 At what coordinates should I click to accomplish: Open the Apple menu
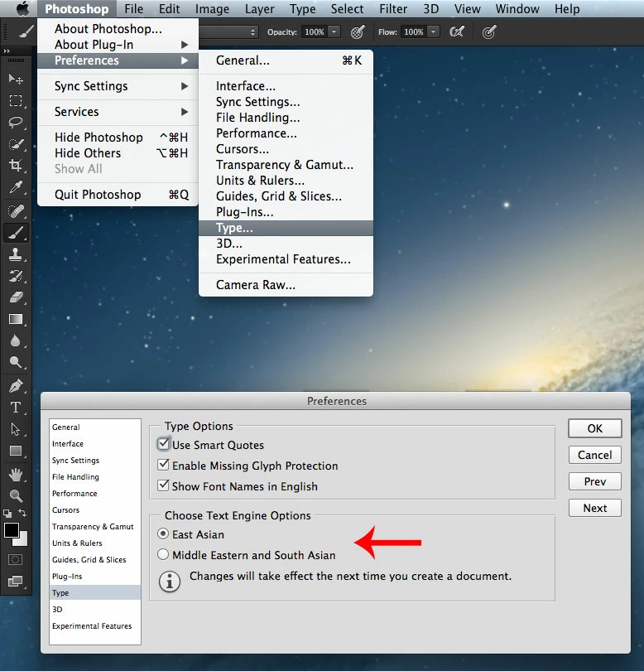click(x=22, y=8)
